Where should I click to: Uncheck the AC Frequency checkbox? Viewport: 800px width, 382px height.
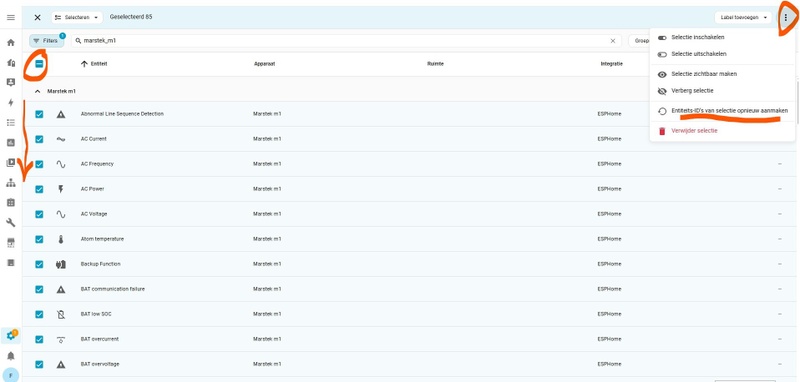(x=39, y=164)
